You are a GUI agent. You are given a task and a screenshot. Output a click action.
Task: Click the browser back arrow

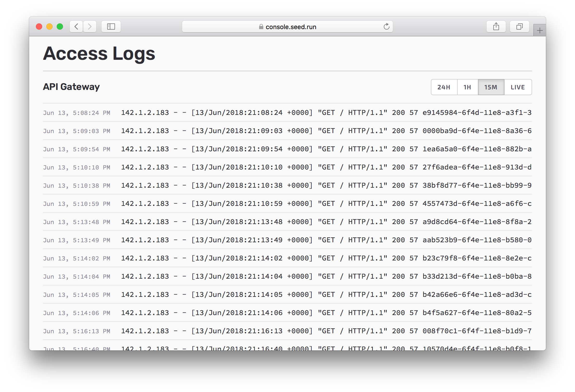coord(76,27)
